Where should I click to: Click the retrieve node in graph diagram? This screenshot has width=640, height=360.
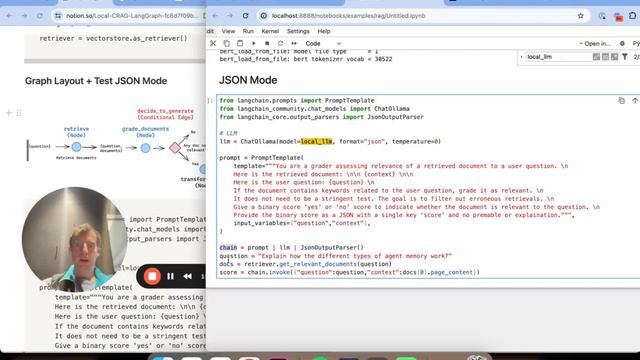76,147
